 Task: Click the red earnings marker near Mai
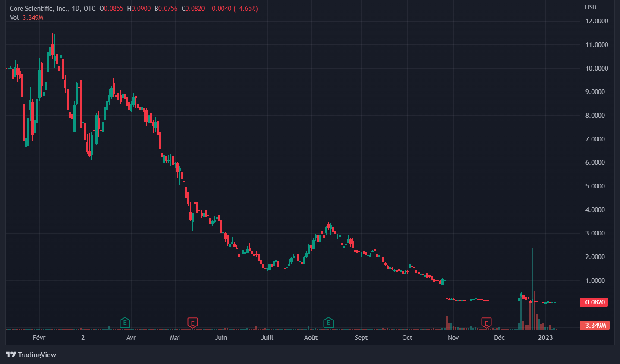(192, 322)
